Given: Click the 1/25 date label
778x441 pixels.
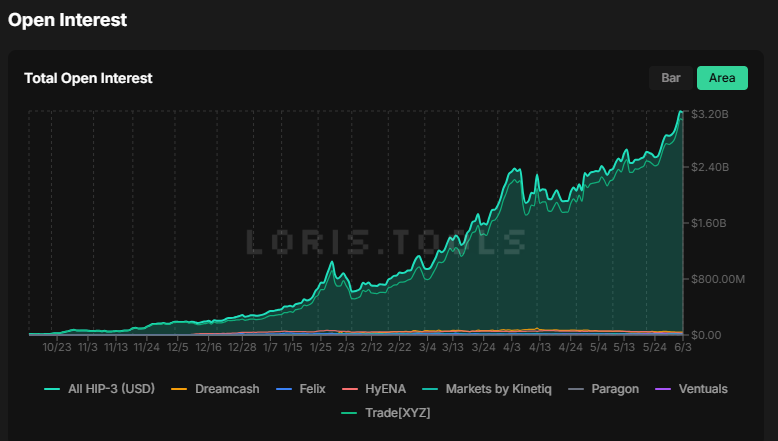Looking at the screenshot, I should 321,347.
